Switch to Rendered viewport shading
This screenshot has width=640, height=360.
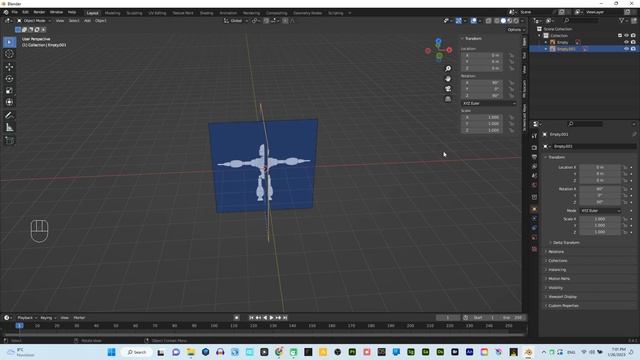(x=516, y=20)
